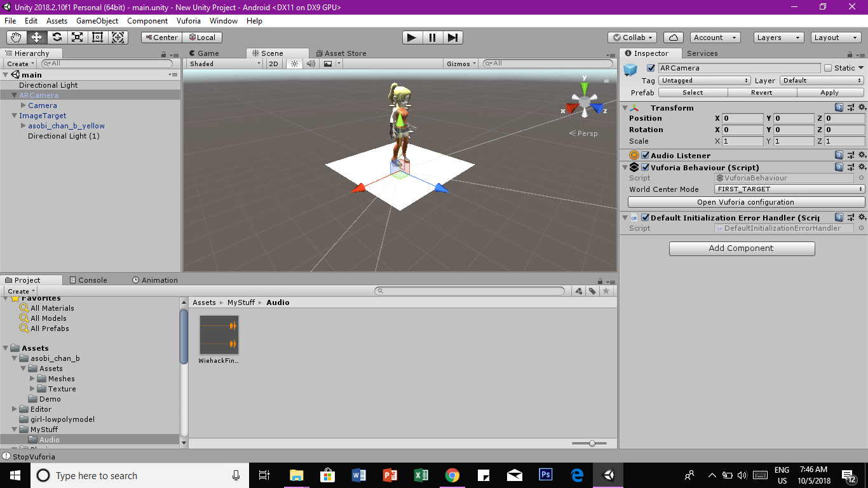This screenshot has width=868, height=488.
Task: Open the Assets menu
Action: 57,21
